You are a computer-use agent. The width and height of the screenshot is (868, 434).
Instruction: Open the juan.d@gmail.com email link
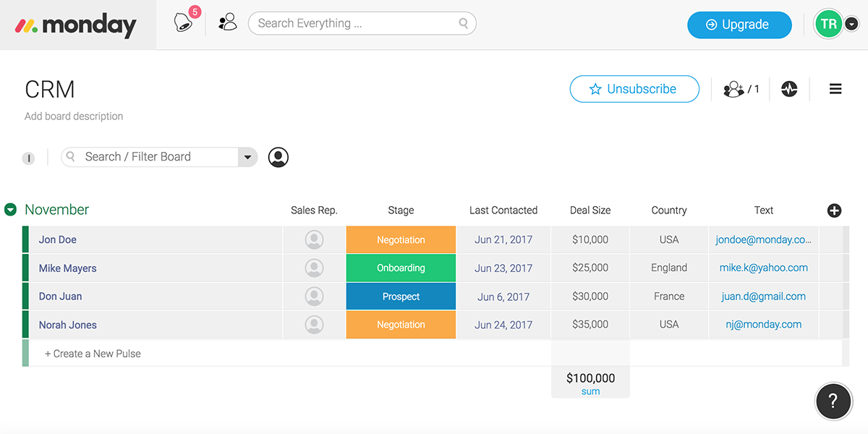click(763, 297)
